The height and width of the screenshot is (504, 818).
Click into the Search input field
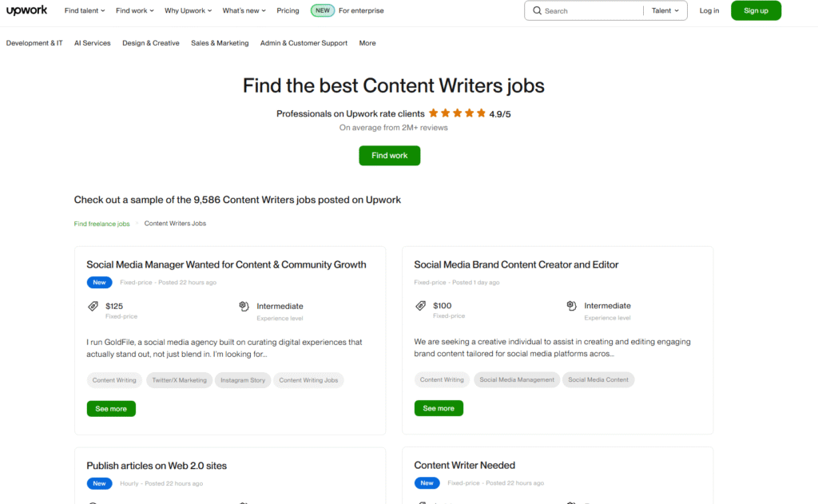pos(592,10)
